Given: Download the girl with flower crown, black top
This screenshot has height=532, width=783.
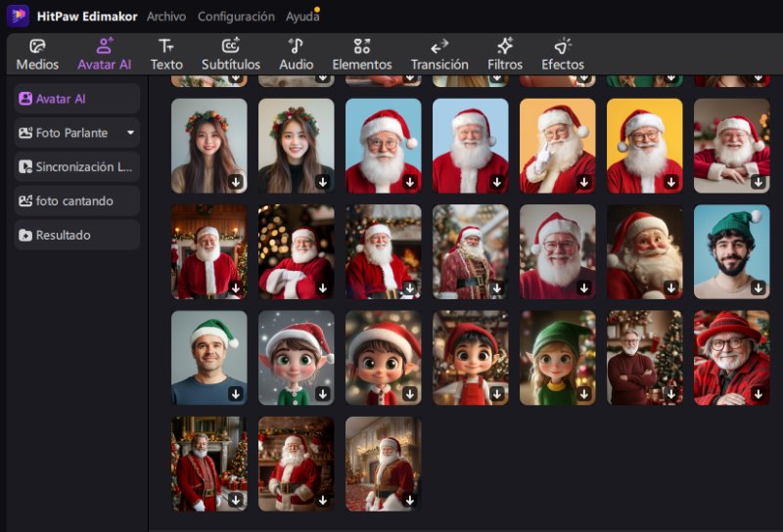Looking at the screenshot, I should pos(323,182).
